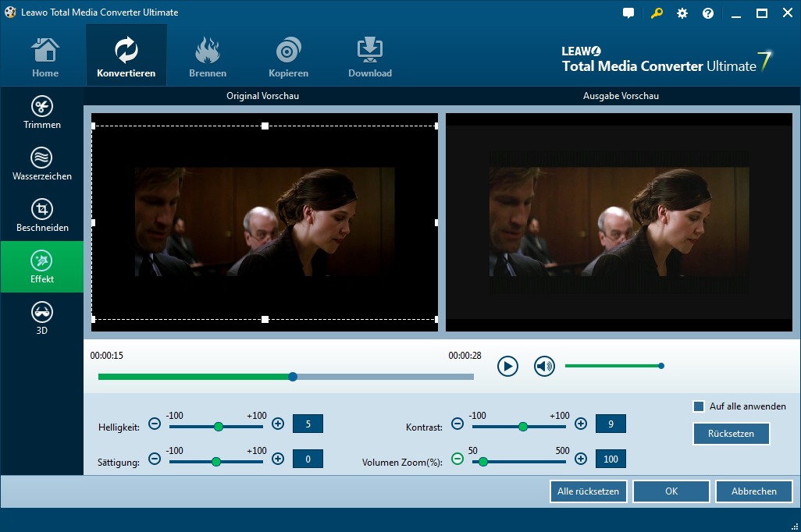Click the Sättigung slider handle
This screenshot has width=801, height=532.
click(x=216, y=462)
